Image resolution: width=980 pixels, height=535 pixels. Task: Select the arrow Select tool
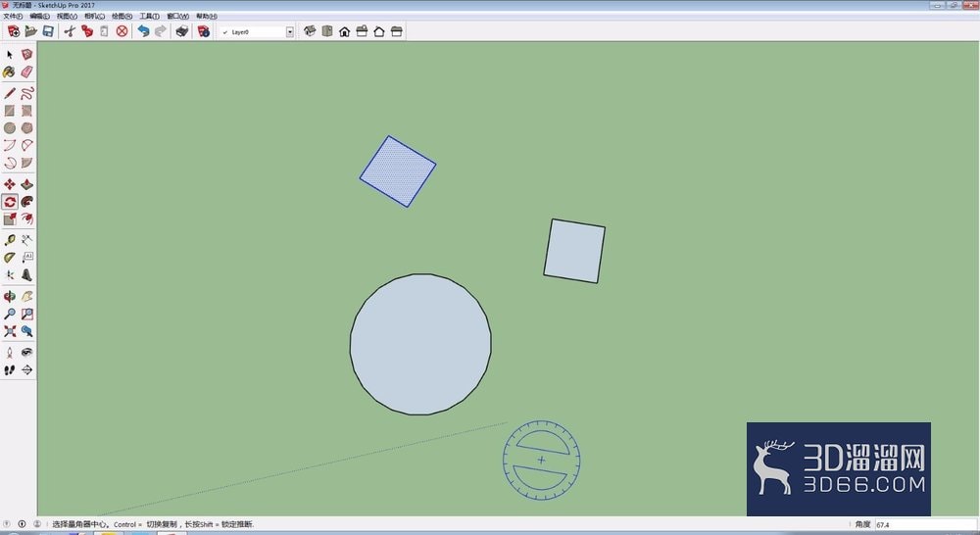pyautogui.click(x=10, y=55)
